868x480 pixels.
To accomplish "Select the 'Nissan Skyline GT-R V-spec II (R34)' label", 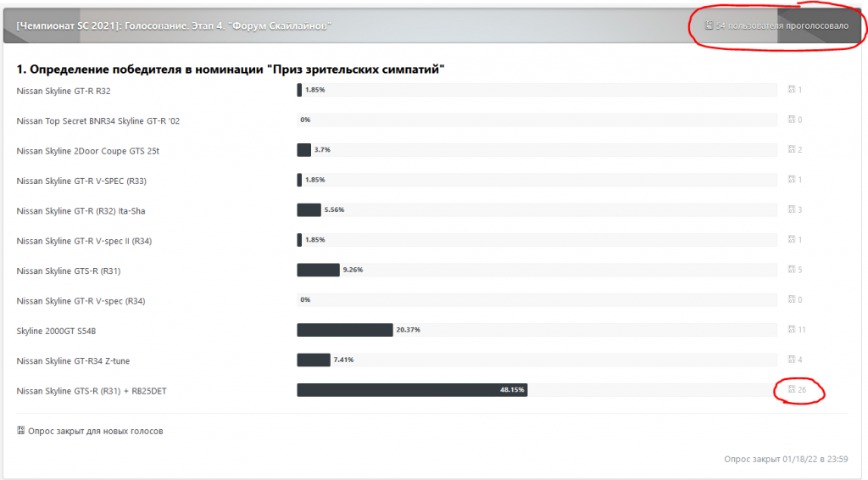I will point(84,241).
